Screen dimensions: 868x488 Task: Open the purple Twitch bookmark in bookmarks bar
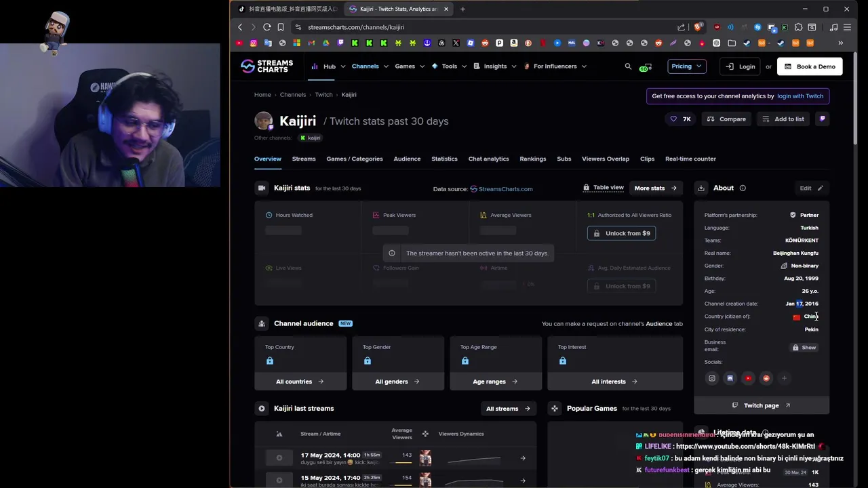[x=340, y=43]
